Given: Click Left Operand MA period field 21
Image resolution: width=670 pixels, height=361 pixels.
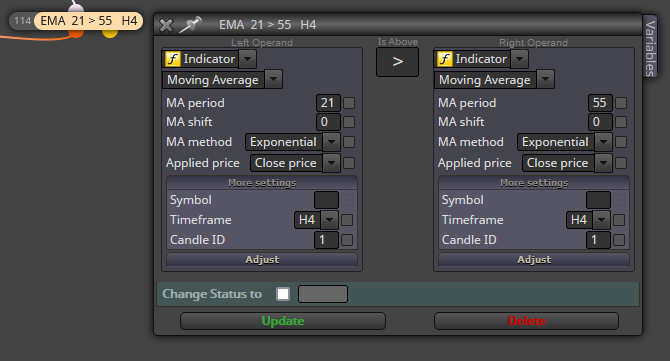Looking at the screenshot, I should (x=328, y=103).
